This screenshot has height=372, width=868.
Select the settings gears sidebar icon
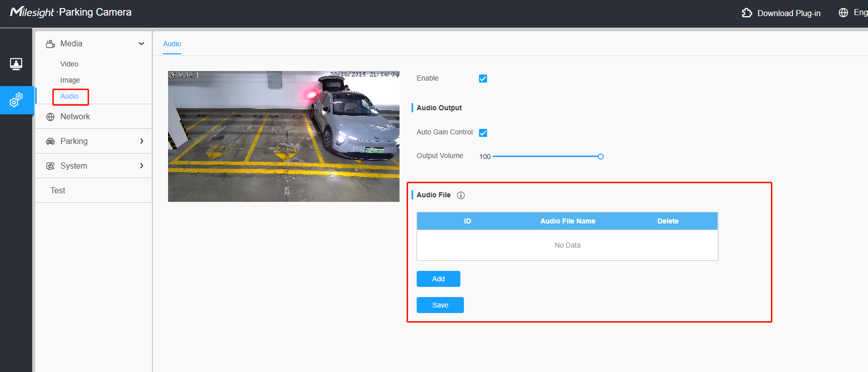point(16,100)
